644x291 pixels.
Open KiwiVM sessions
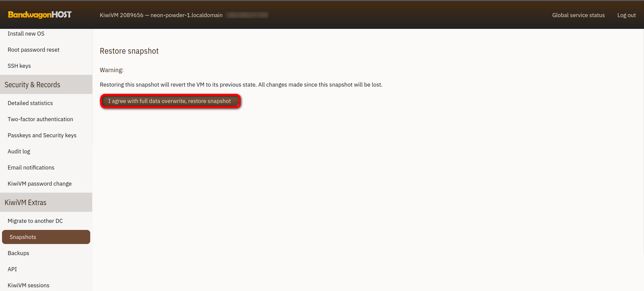click(x=29, y=285)
